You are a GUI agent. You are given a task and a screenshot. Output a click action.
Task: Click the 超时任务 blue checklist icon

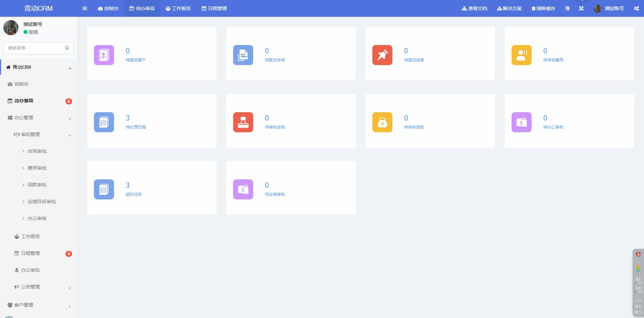tap(104, 189)
